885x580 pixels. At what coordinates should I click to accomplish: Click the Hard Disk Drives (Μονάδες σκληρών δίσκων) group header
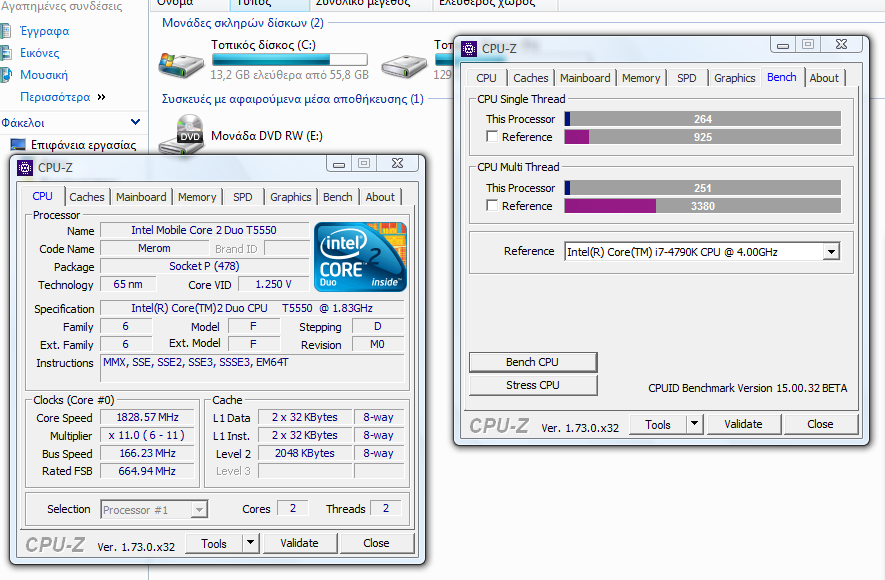(243, 23)
